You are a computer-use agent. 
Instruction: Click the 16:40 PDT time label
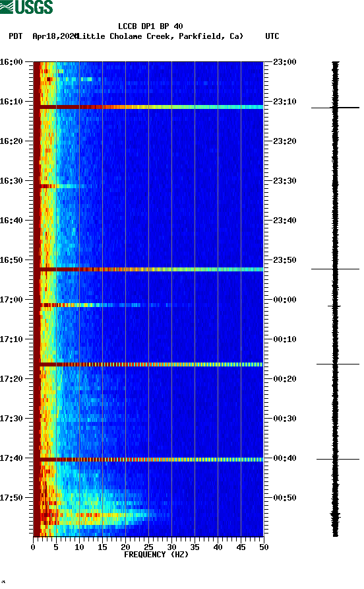coord(11,221)
